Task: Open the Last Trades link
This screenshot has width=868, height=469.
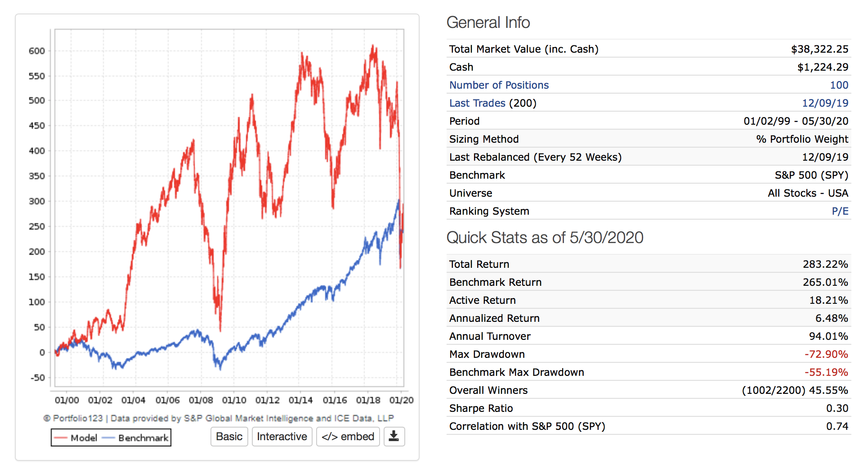Action: coord(477,103)
